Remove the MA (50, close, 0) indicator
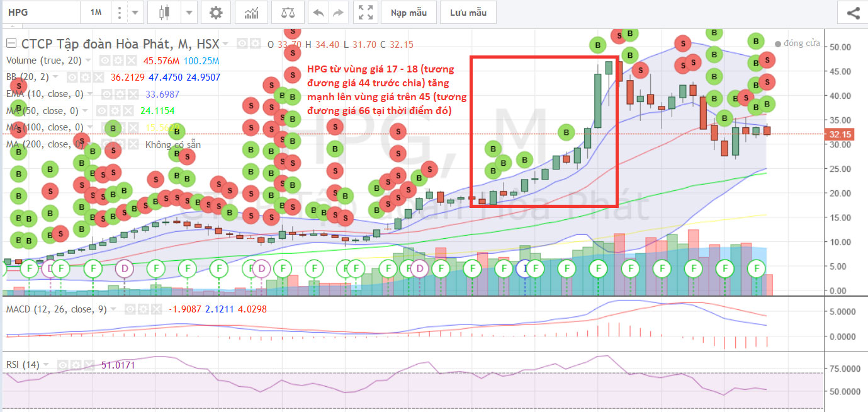The image size is (868, 412). coord(128,111)
